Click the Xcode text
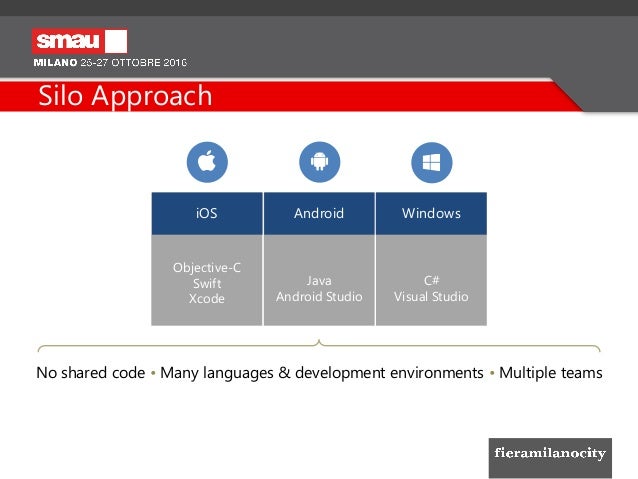This screenshot has height=479, width=638. 207,299
